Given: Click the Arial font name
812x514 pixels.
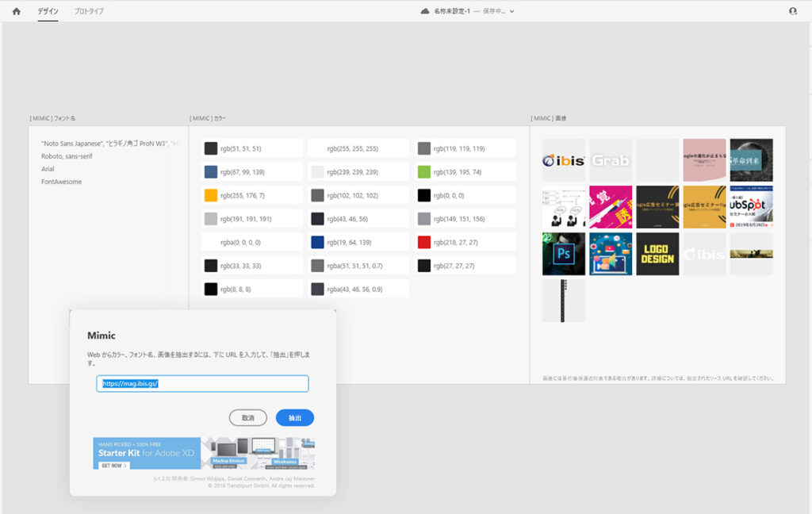Looking at the screenshot, I should pyautogui.click(x=48, y=169).
